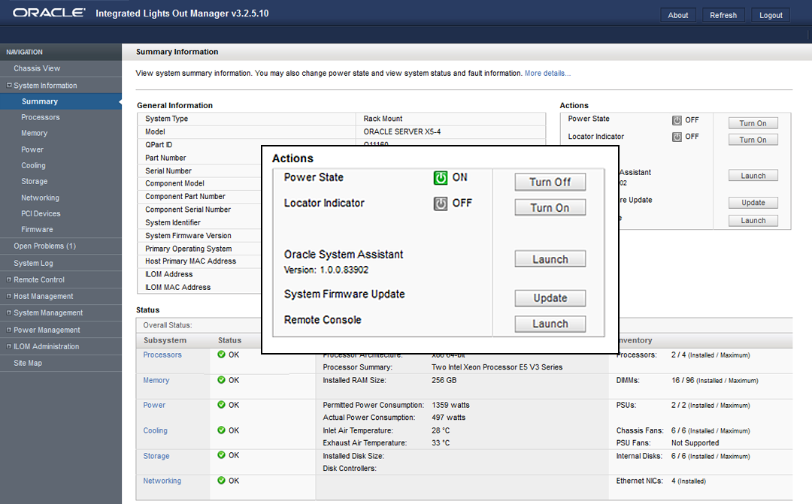Open the Power navigation item
The image size is (812, 504).
pyautogui.click(x=32, y=149)
